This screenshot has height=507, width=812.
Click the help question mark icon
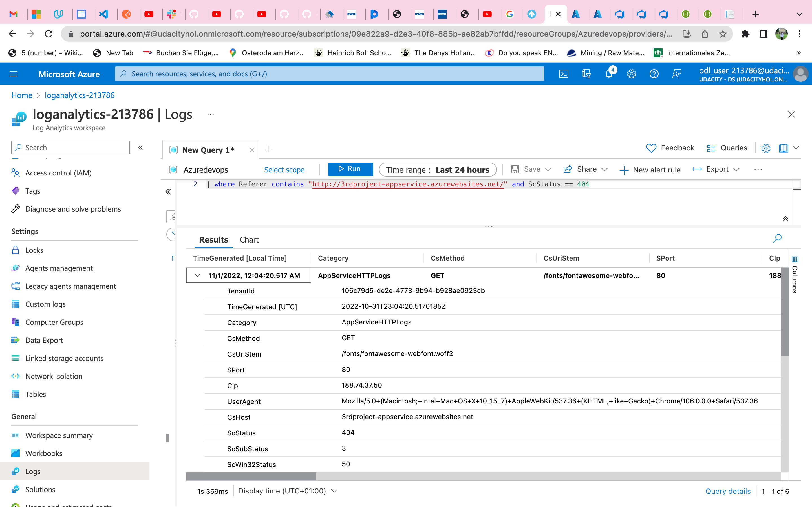pos(654,74)
